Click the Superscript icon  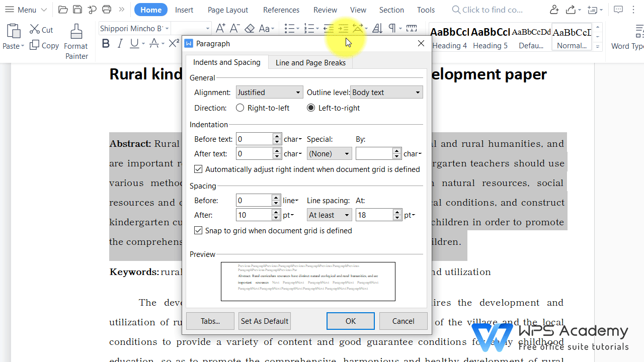(173, 43)
